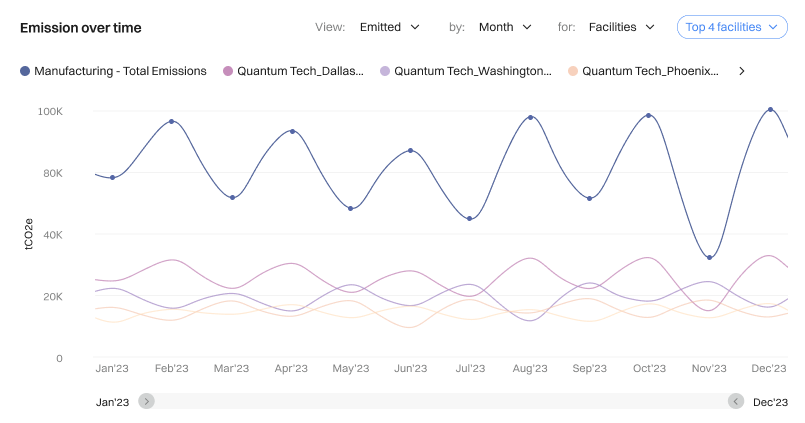Click the Feb'23 peak data point

[x=172, y=122]
